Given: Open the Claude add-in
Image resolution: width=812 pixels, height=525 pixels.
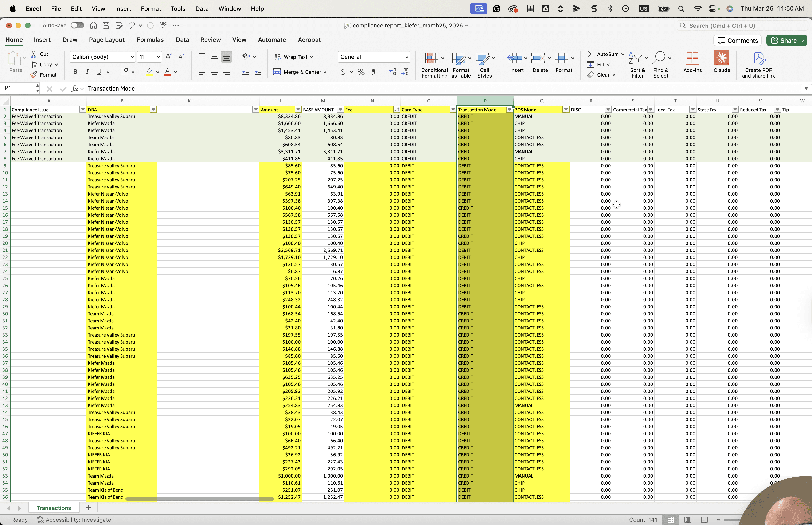Looking at the screenshot, I should [722, 62].
